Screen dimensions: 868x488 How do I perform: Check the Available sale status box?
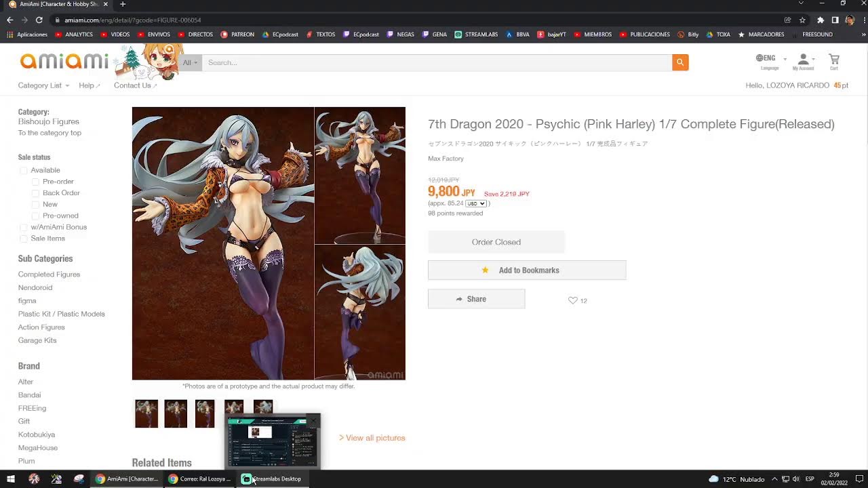[x=24, y=170]
